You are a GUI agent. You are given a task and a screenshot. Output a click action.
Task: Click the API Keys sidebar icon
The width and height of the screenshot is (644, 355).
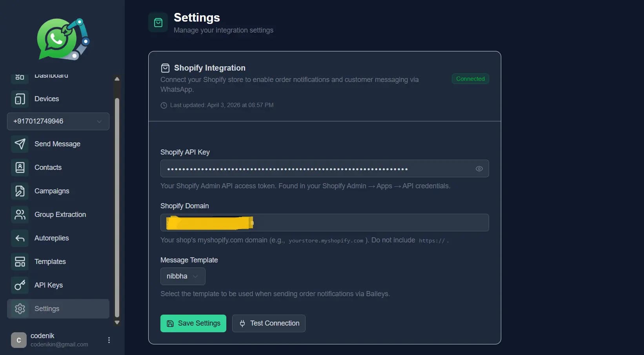coord(20,285)
